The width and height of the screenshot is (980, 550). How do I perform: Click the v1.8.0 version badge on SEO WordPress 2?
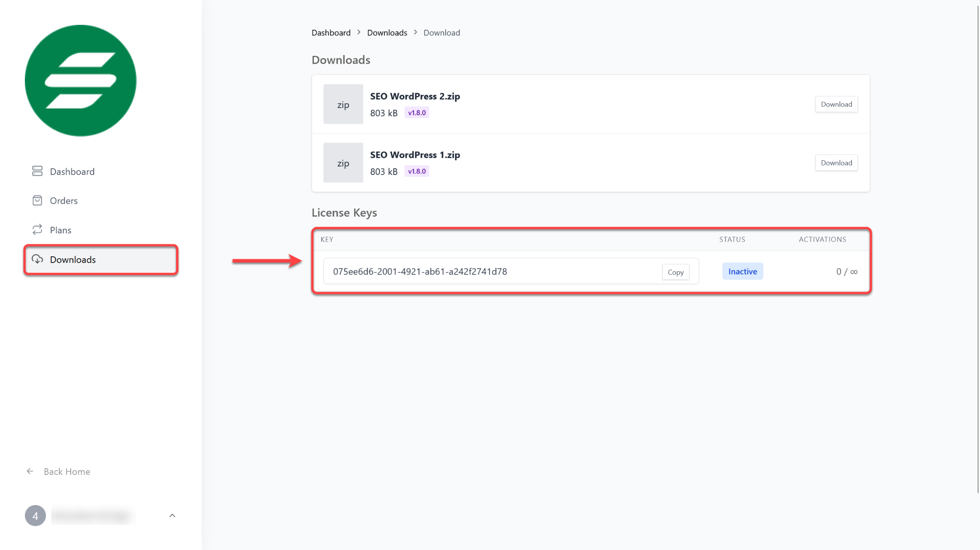coord(417,112)
